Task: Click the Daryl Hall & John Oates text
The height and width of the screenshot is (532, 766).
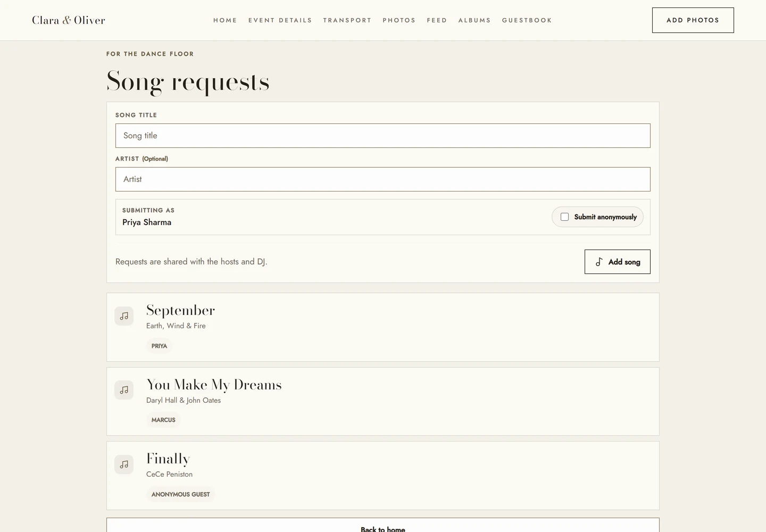Action: [x=184, y=400]
